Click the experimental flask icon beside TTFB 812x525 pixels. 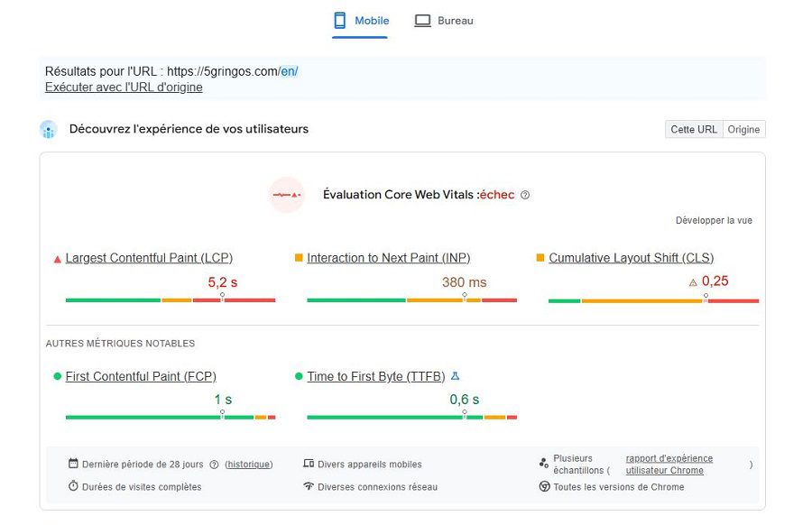tap(456, 376)
